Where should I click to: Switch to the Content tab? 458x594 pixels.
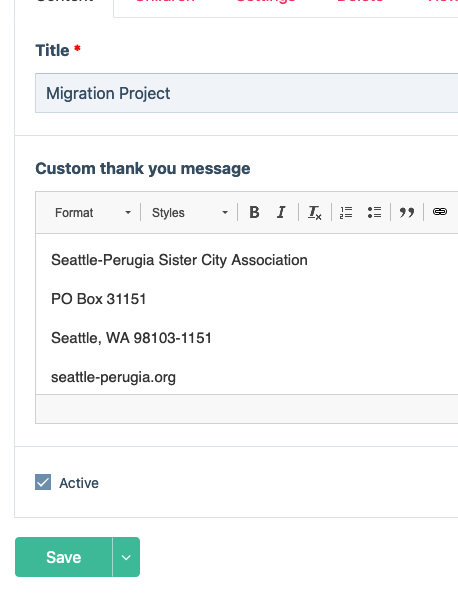click(64, 4)
